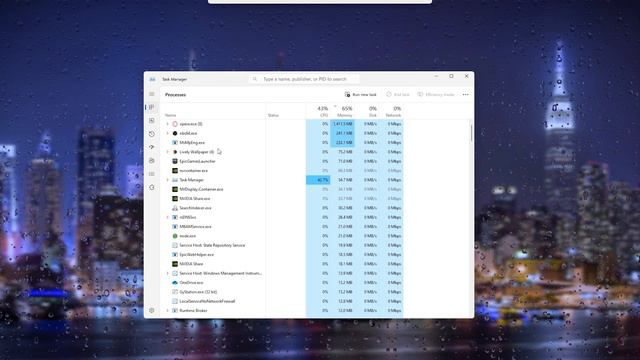
Task: Click the nvcontainer.exe process icon
Action: pyautogui.click(x=175, y=171)
